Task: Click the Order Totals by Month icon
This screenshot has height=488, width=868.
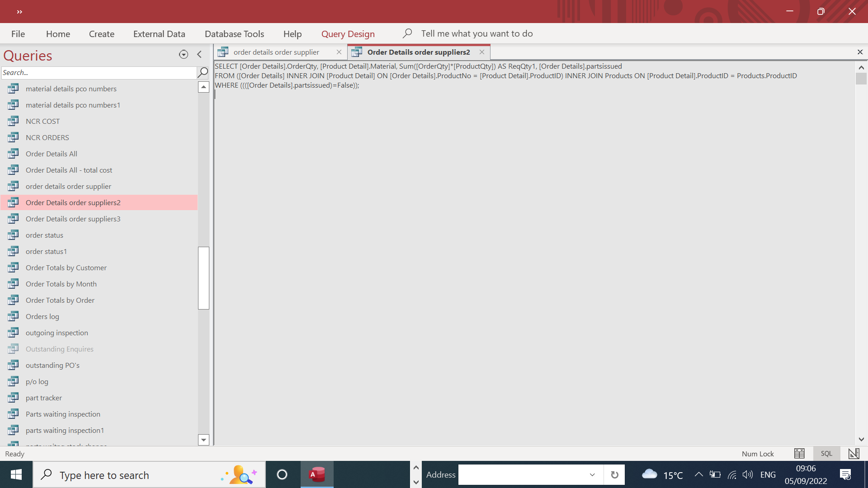Action: pos(13,284)
